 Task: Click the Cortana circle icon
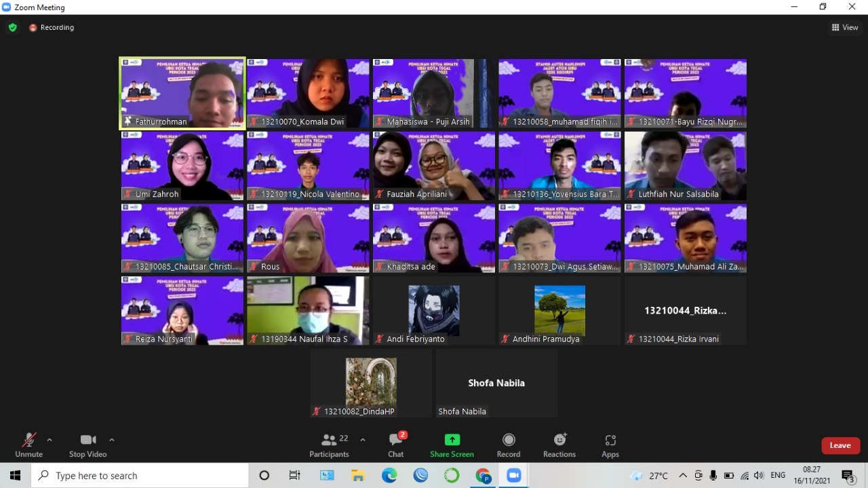tap(264, 476)
